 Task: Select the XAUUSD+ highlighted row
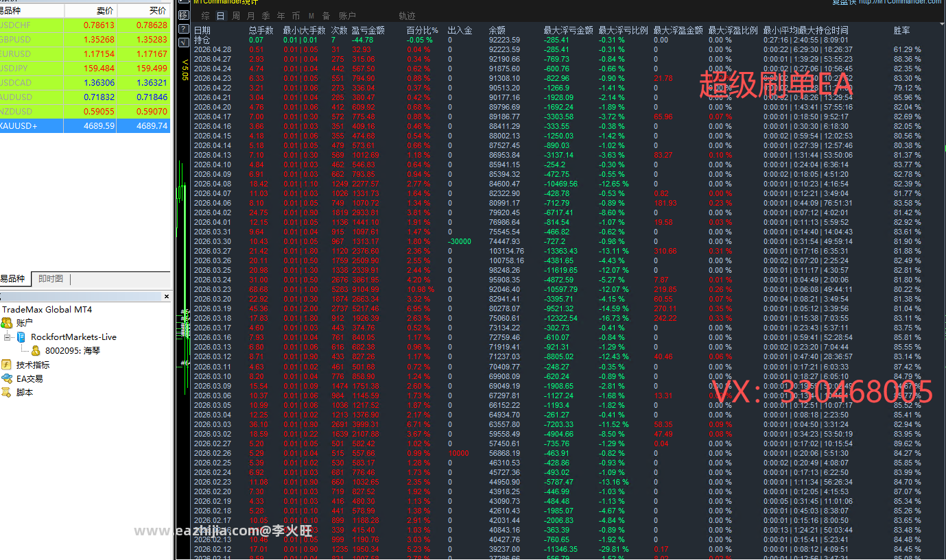point(85,125)
